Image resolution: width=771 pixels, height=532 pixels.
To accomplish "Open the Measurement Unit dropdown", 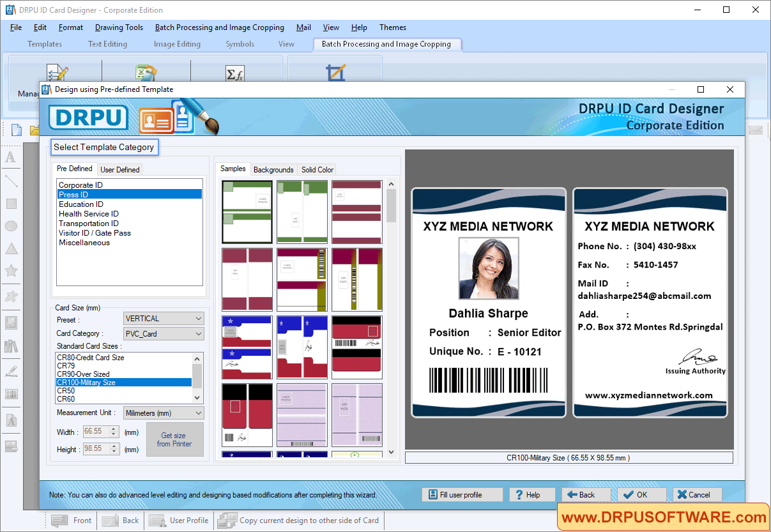I will tap(163, 413).
